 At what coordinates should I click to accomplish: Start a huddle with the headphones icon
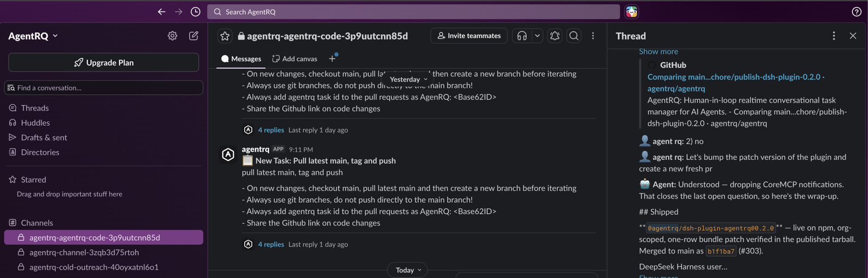click(522, 36)
